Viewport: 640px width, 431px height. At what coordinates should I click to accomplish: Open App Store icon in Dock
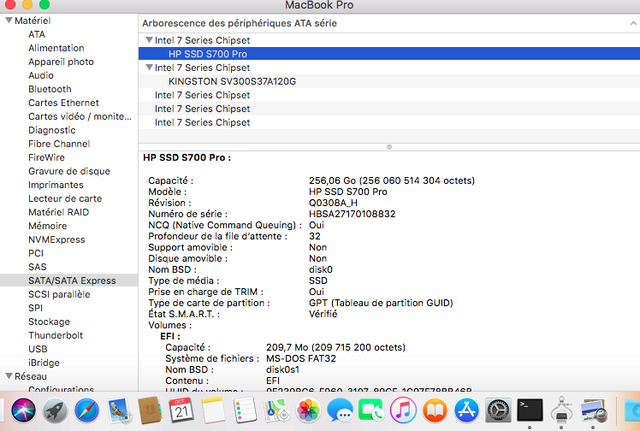(467, 410)
